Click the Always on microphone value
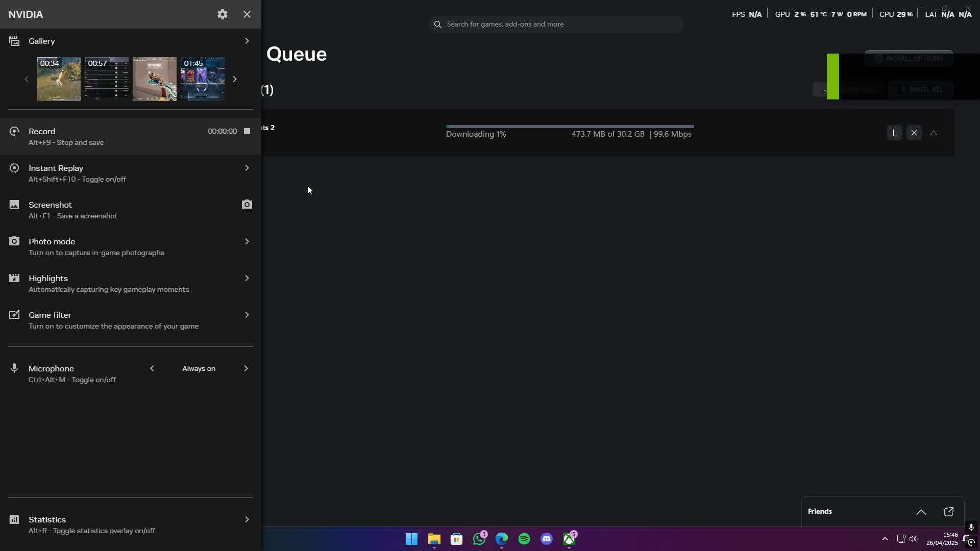The image size is (980, 551). click(199, 368)
